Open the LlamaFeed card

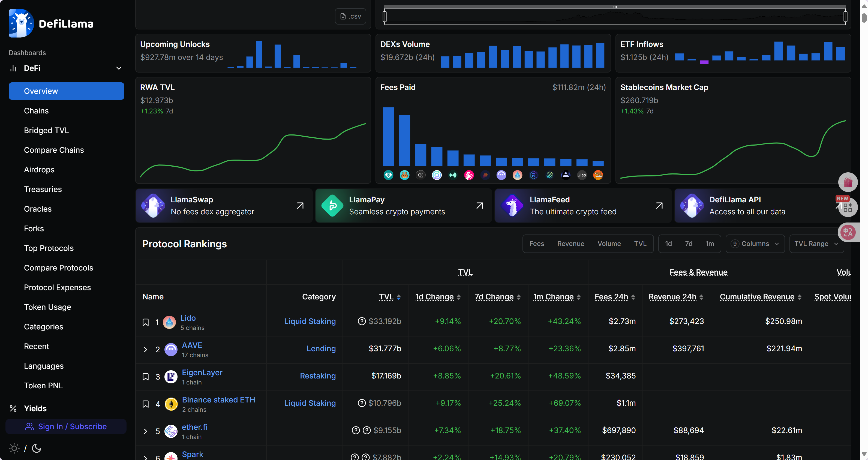[x=583, y=206]
